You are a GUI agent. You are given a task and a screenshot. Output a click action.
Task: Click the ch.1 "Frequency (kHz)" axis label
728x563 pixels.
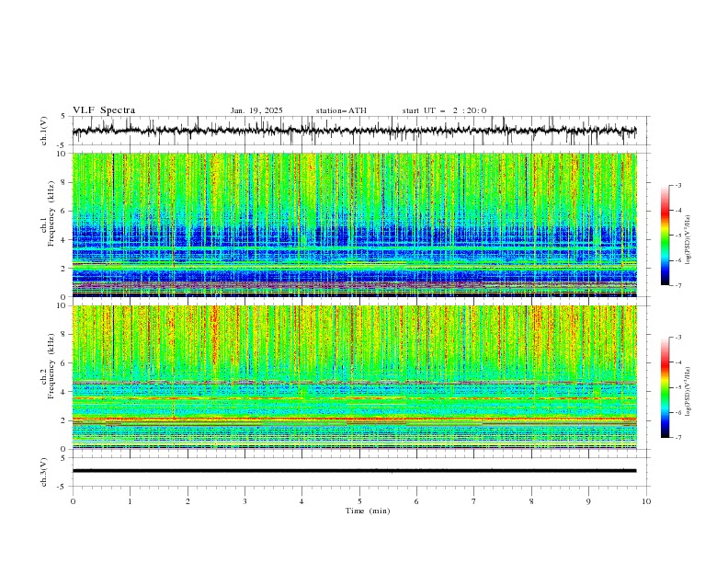pos(51,213)
